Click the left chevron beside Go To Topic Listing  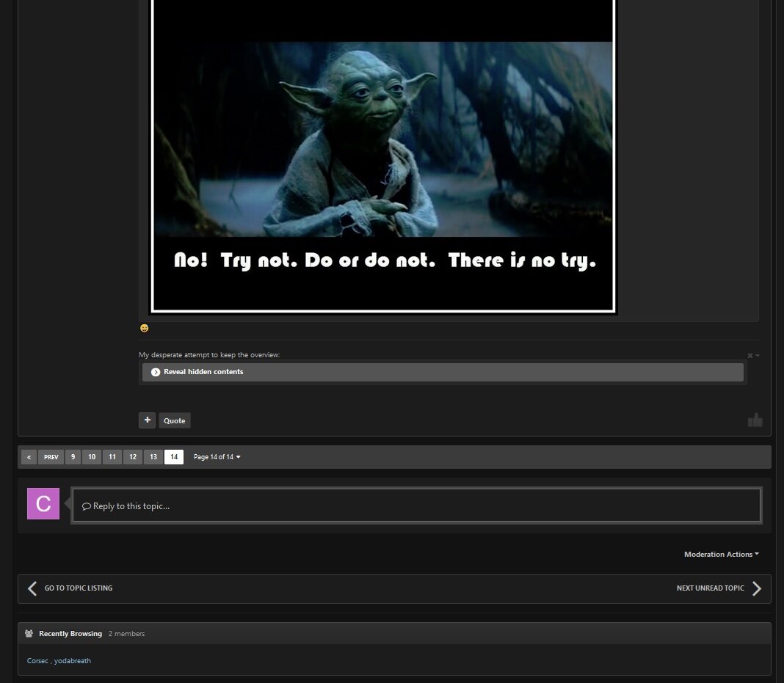pyautogui.click(x=32, y=588)
